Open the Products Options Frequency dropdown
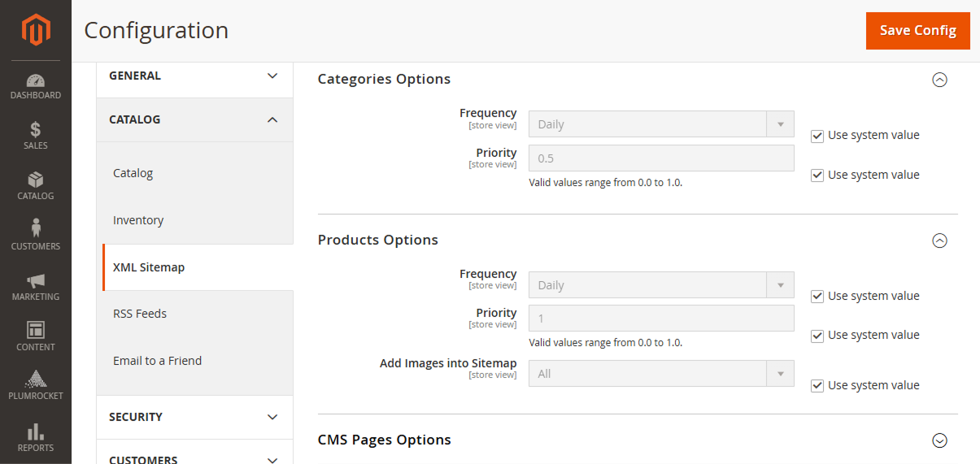Screen dimensions: 980x464 pyautogui.click(x=661, y=285)
